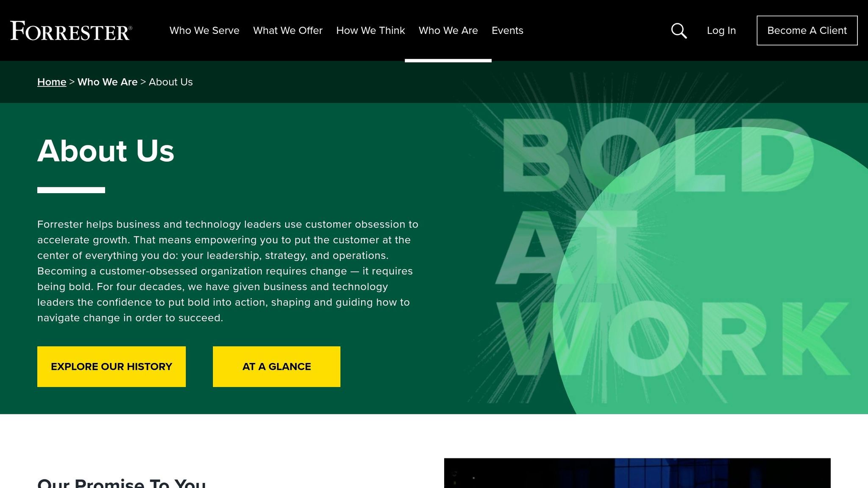Open the How We Think menu
This screenshot has width=868, height=488.
370,30
